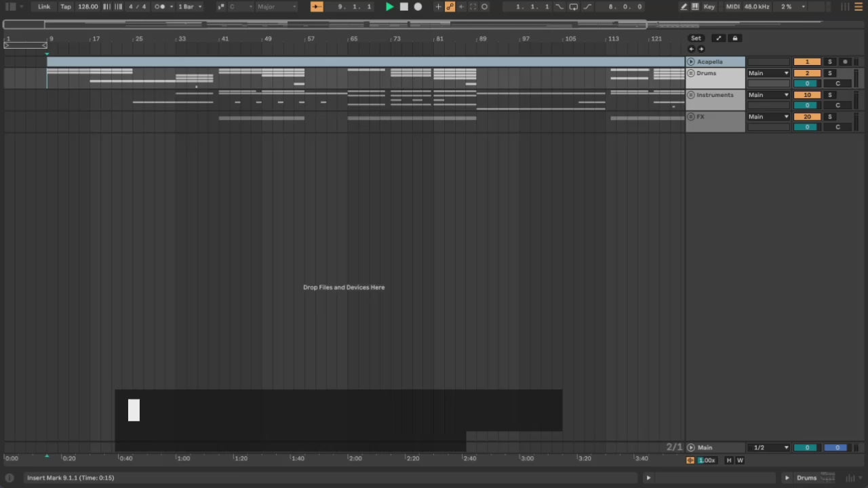Screen dimensions: 868x488
Task: Toggle Draw Mode pencil icon
Action: click(x=684, y=7)
